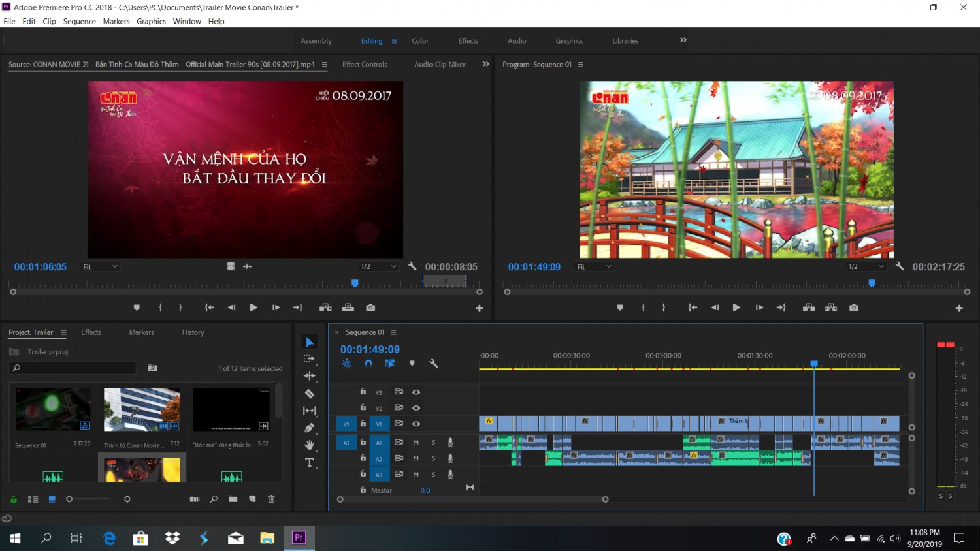Viewport: 980px width, 551px height.
Task: Select the Hand tool
Action: pyautogui.click(x=310, y=445)
